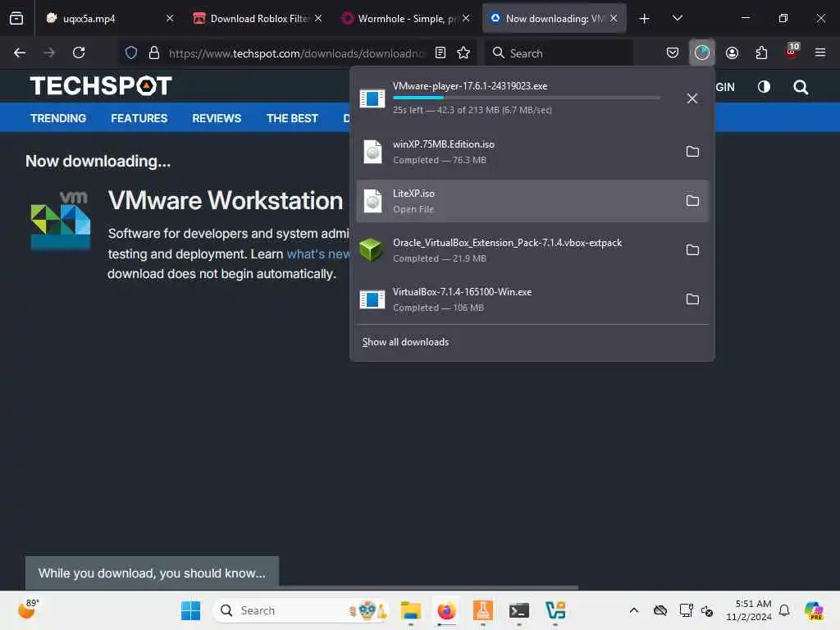Open the weather widget showing 89°
This screenshot has width=840, height=630.
pyautogui.click(x=28, y=609)
